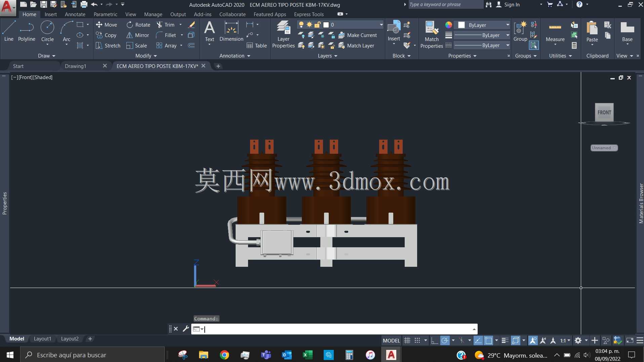The width and height of the screenshot is (644, 362).
Task: Select the Polyline tool
Action: [x=27, y=31]
